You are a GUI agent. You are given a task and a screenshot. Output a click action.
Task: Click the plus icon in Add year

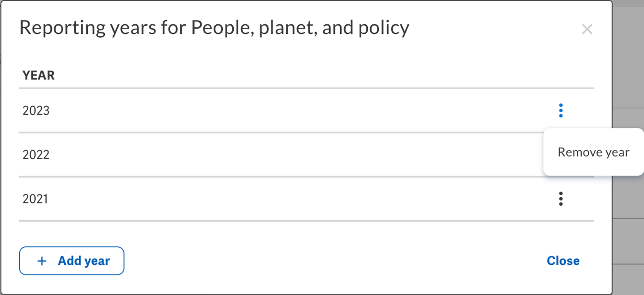pos(42,261)
